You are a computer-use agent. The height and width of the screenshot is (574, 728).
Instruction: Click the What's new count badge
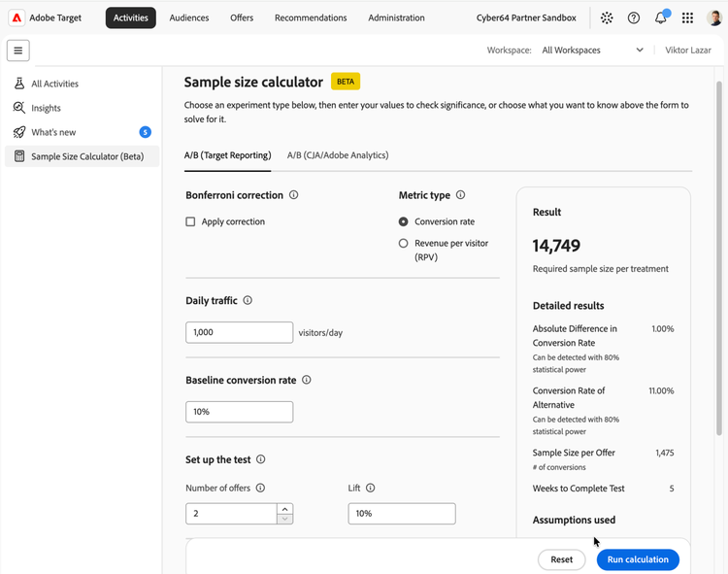pyautogui.click(x=145, y=132)
